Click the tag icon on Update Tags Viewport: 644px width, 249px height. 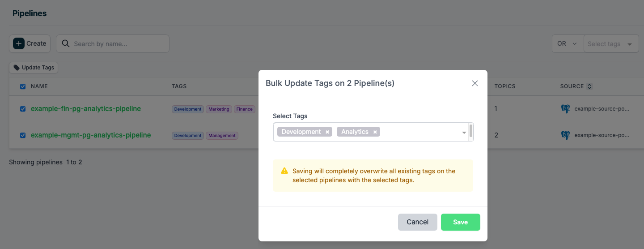17,68
